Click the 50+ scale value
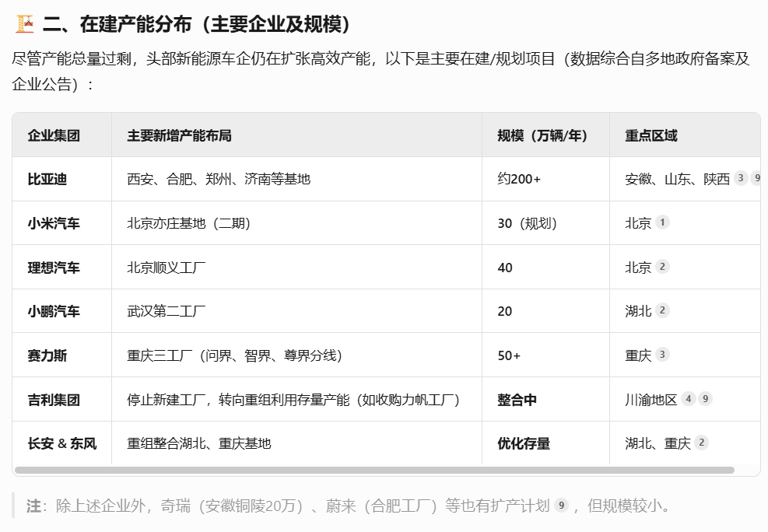This screenshot has width=768, height=532. click(509, 355)
